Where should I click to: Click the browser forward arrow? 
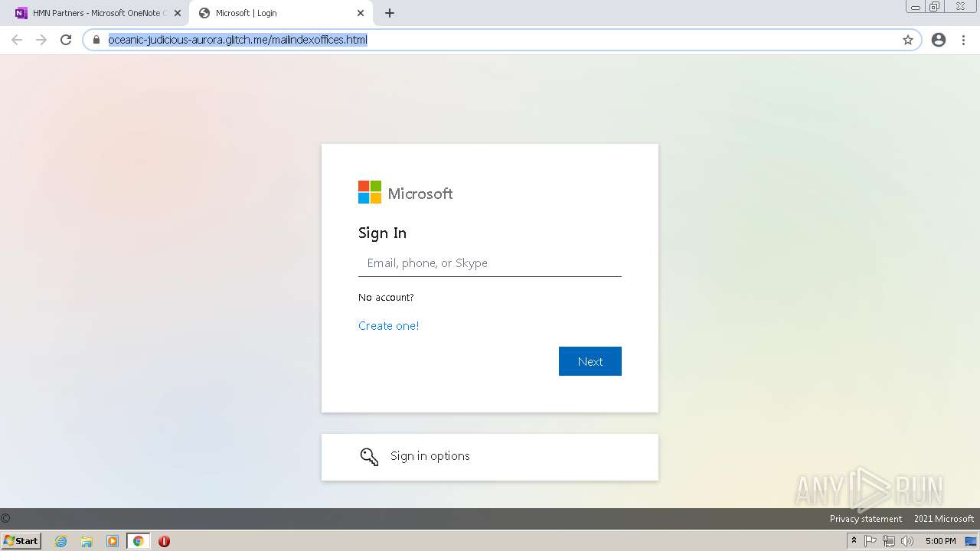[41, 40]
